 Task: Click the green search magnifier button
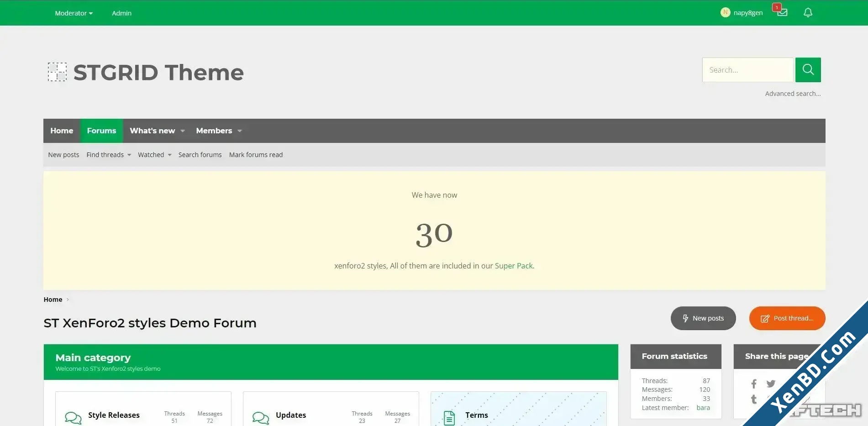tap(808, 70)
